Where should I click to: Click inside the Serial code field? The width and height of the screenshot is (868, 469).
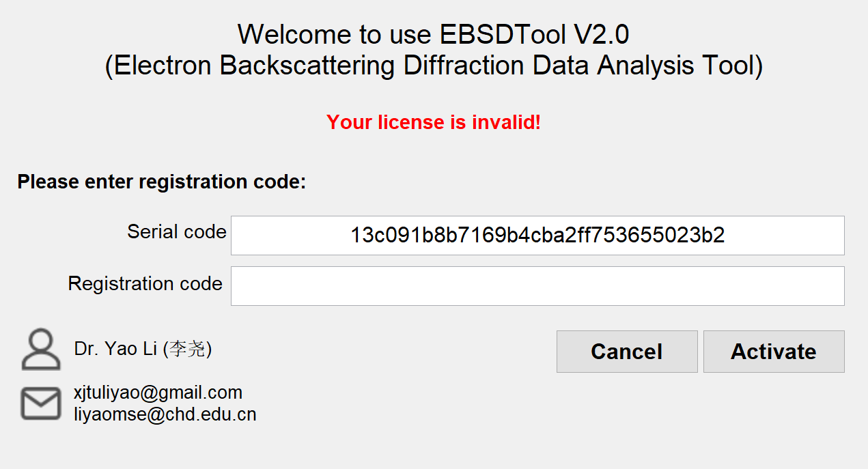[x=537, y=236]
